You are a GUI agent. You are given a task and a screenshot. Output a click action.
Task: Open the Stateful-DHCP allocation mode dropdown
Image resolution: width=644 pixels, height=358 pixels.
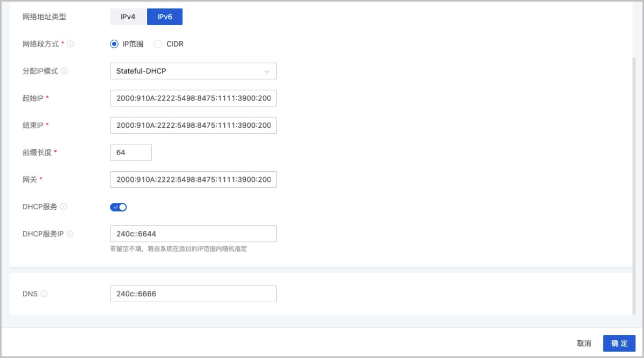(x=193, y=71)
